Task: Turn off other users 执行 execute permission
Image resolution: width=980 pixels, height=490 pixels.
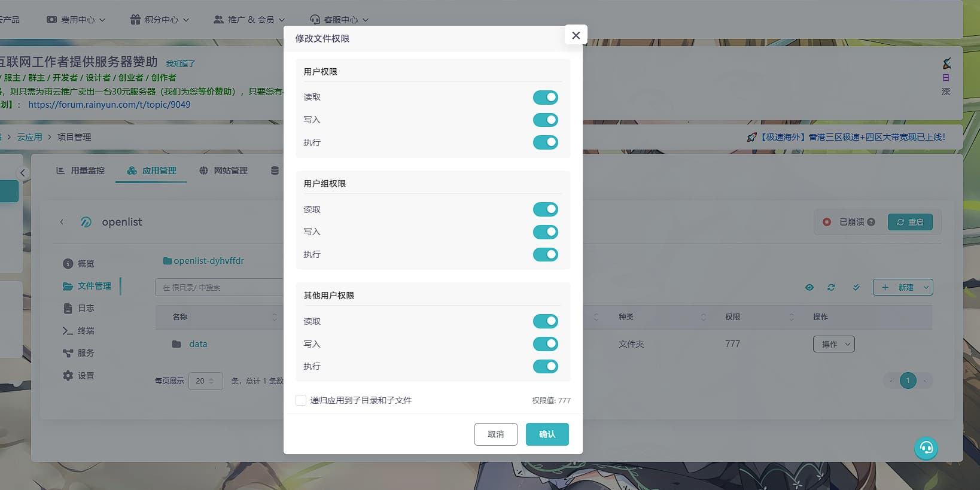Action: [x=545, y=367]
